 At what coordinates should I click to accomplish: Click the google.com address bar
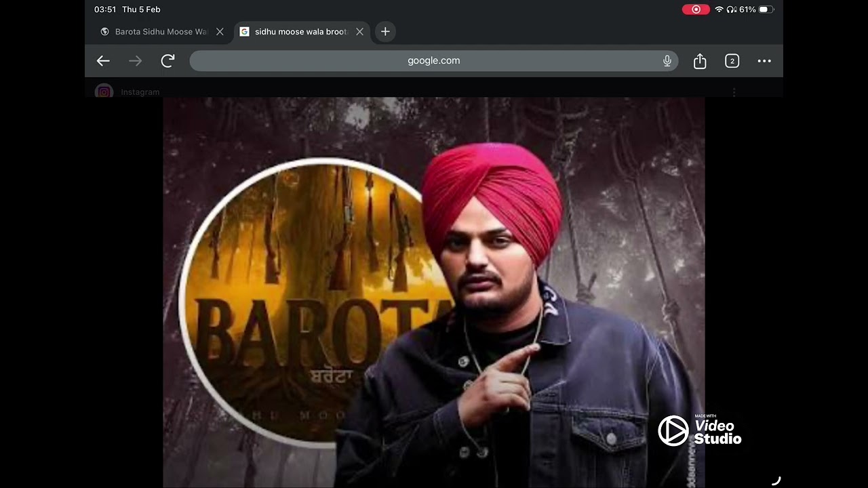point(434,61)
